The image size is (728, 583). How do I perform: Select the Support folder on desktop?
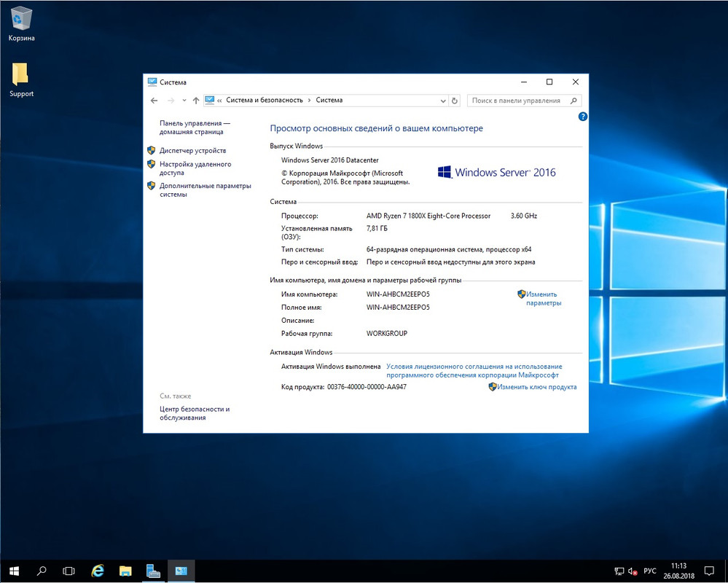[21, 79]
